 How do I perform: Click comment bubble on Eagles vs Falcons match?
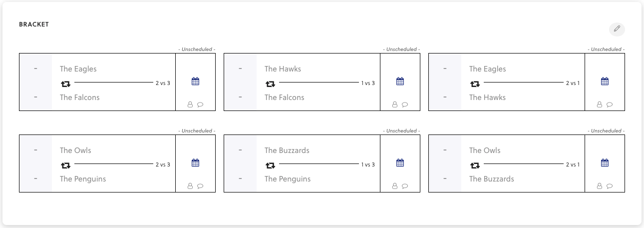200,104
